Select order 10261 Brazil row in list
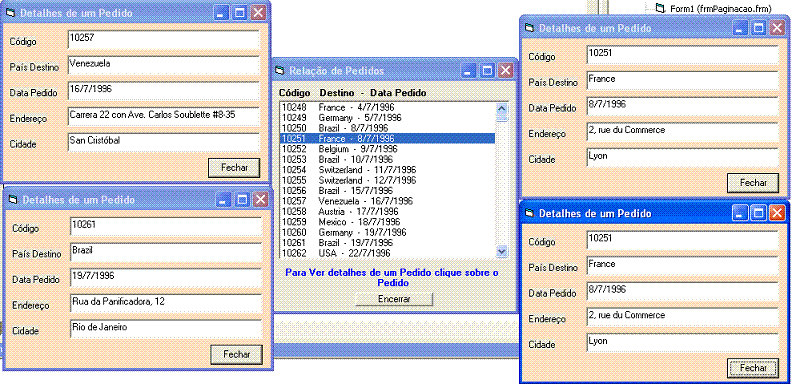792x384 pixels. coord(387,243)
